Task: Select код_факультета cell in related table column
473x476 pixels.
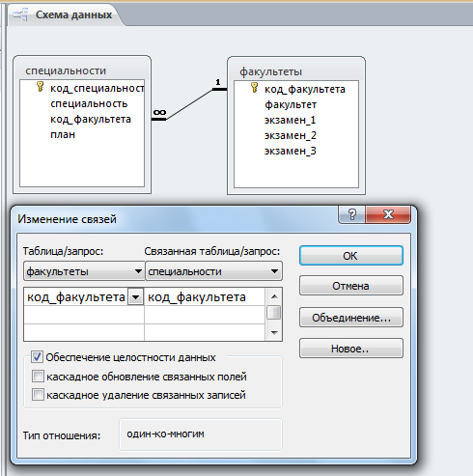Action: coord(205,296)
